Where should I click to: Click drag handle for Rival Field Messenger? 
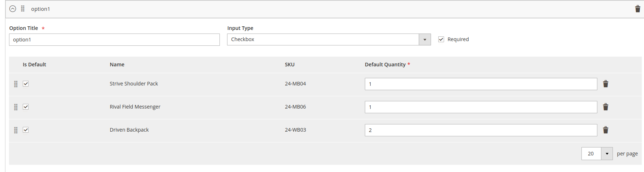click(x=16, y=107)
